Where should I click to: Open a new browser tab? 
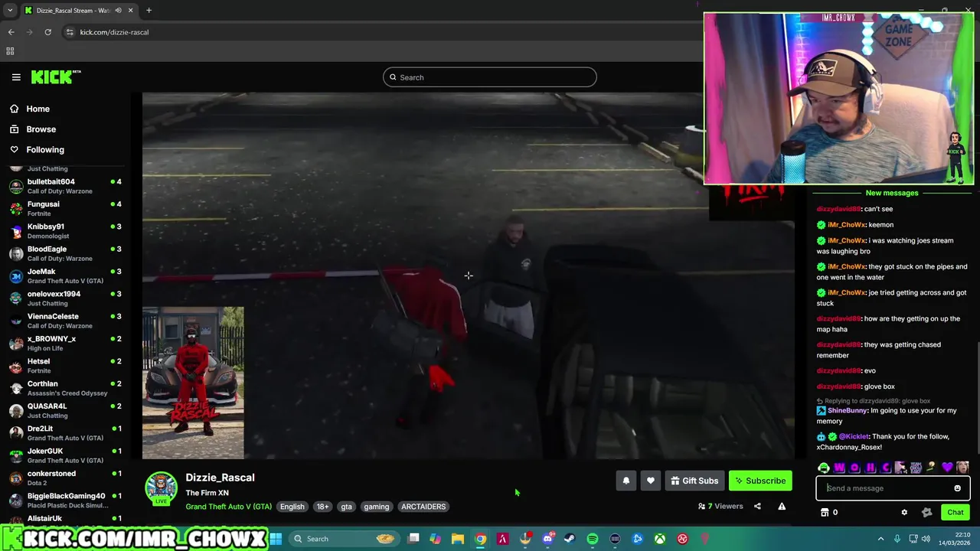(x=149, y=10)
